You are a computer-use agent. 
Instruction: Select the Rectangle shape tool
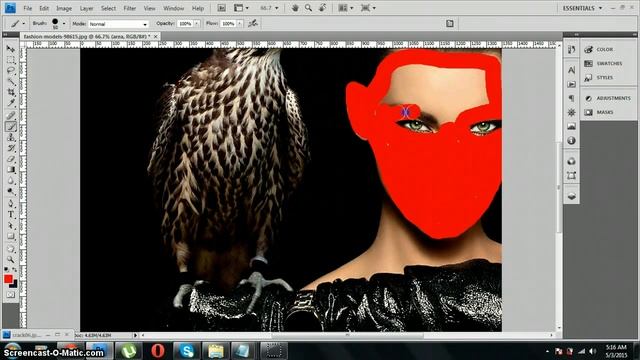point(11,236)
